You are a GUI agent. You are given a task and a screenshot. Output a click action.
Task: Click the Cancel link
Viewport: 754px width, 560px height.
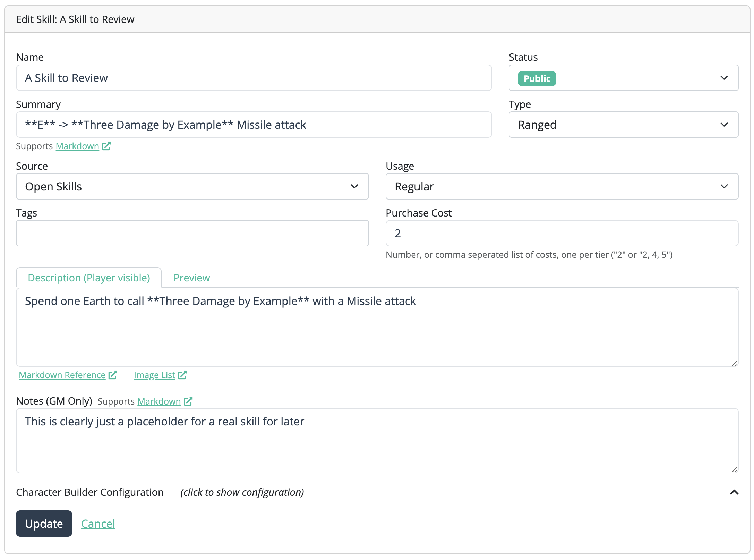tap(98, 524)
